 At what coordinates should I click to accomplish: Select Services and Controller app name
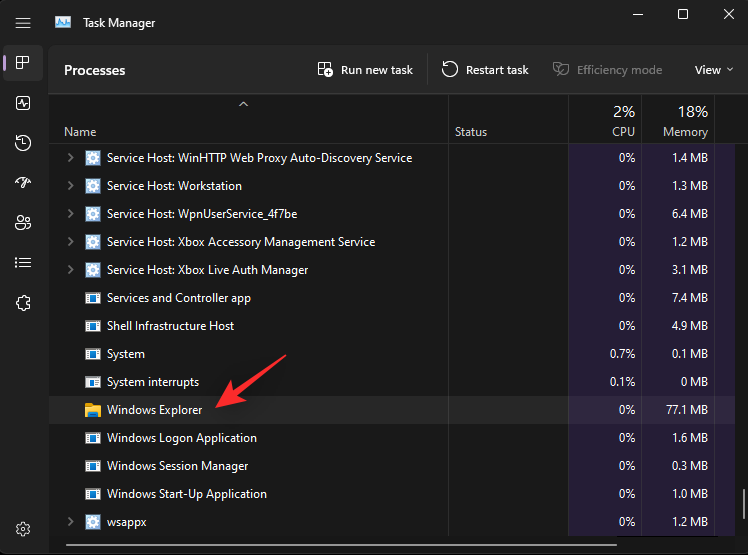pyautogui.click(x=178, y=298)
